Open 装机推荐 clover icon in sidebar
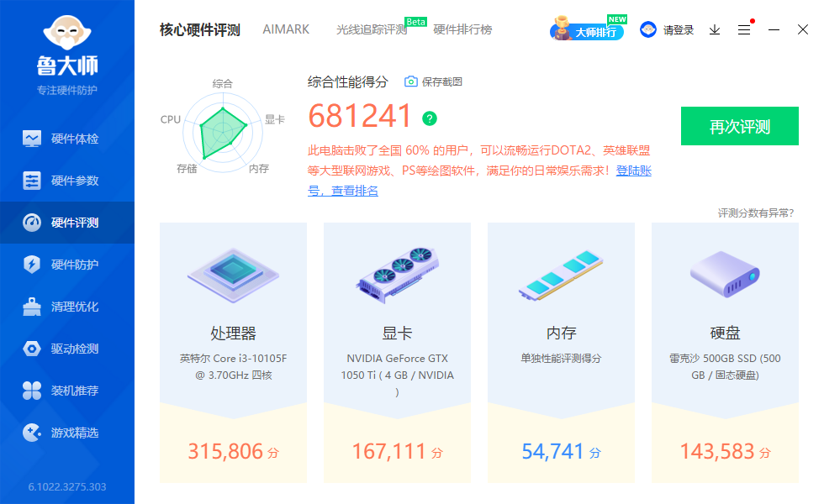Image resolution: width=824 pixels, height=504 pixels. point(32,391)
